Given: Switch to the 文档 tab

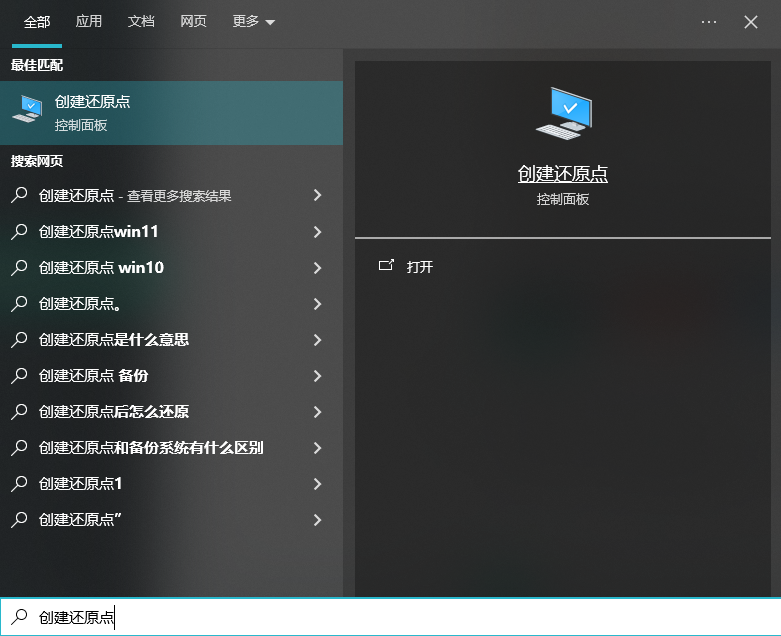Looking at the screenshot, I should coord(141,22).
